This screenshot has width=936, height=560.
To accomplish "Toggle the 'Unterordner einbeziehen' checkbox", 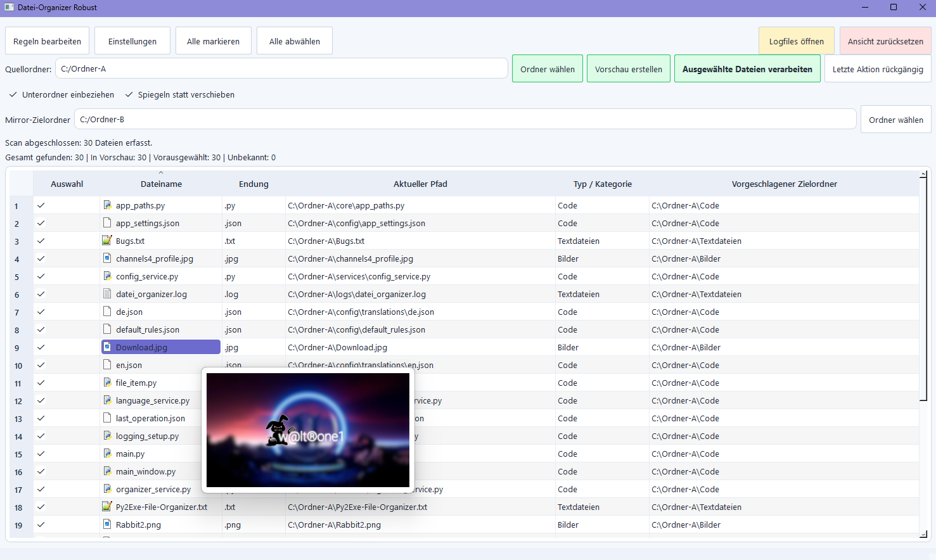I will coord(13,95).
